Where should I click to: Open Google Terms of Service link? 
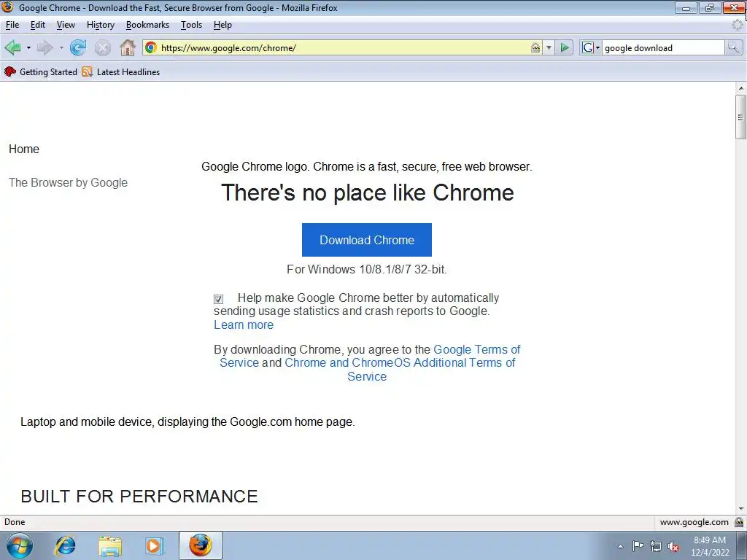370,356
